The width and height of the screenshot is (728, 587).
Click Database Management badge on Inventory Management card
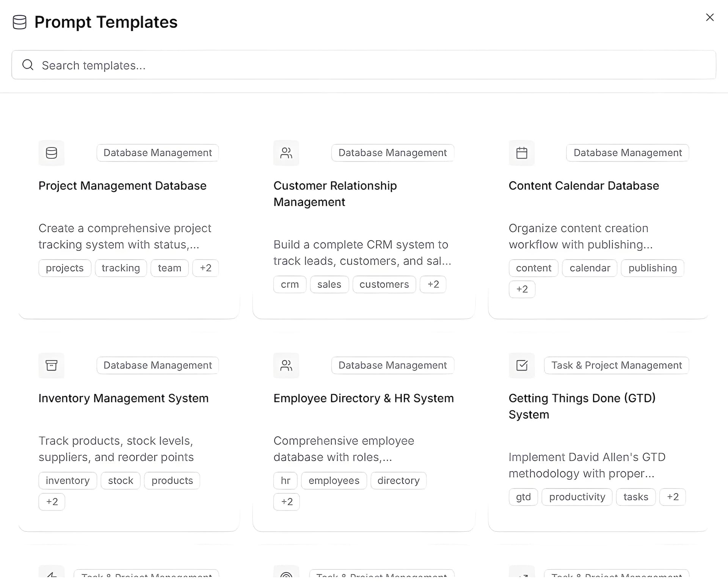point(158,365)
